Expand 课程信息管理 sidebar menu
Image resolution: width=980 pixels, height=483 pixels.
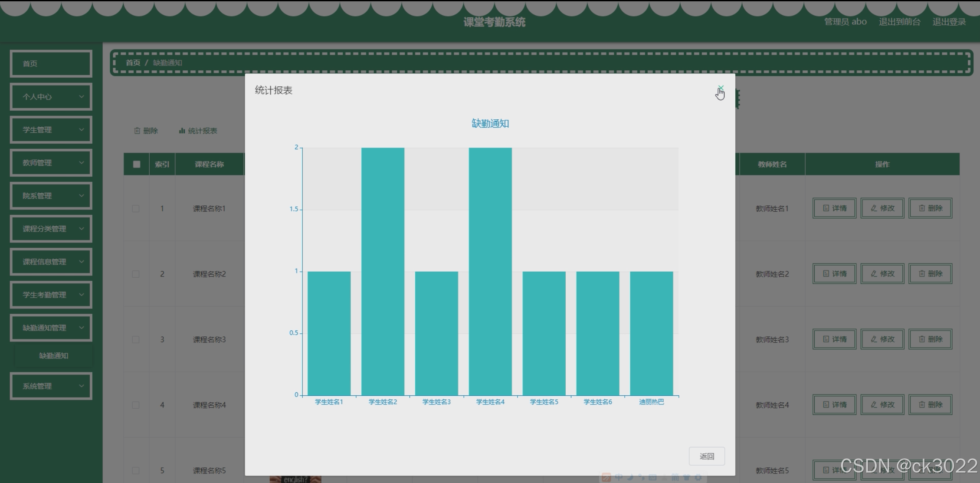coord(51,262)
